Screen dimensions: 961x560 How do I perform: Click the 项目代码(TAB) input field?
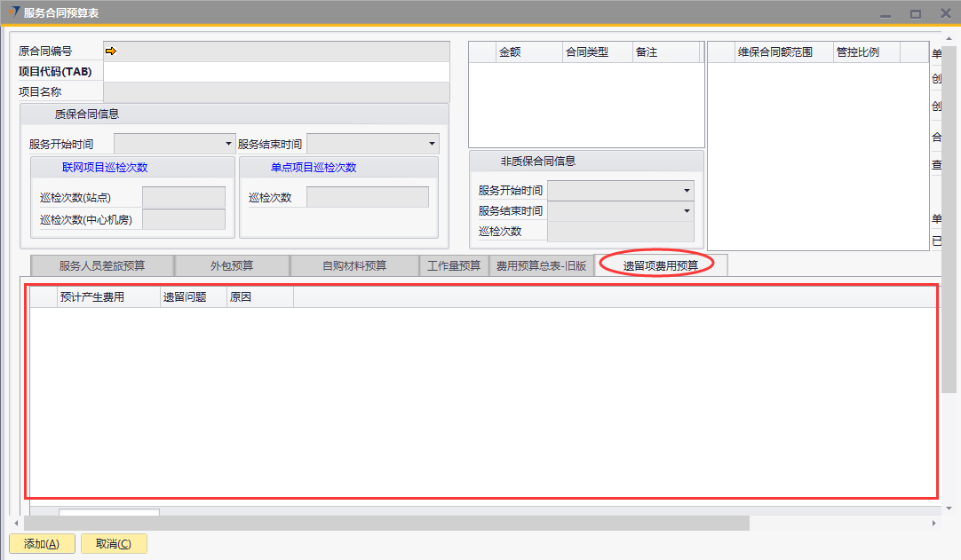click(275, 72)
